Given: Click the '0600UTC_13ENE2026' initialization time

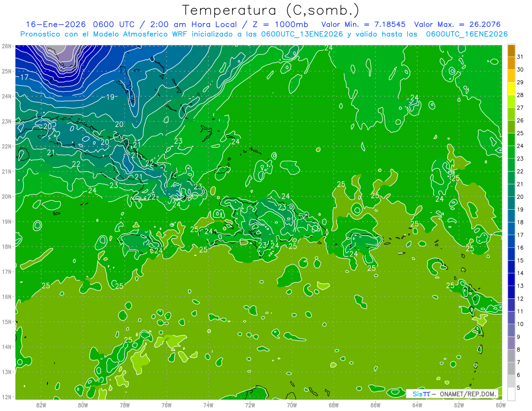Looking at the screenshot, I should pos(301,34).
